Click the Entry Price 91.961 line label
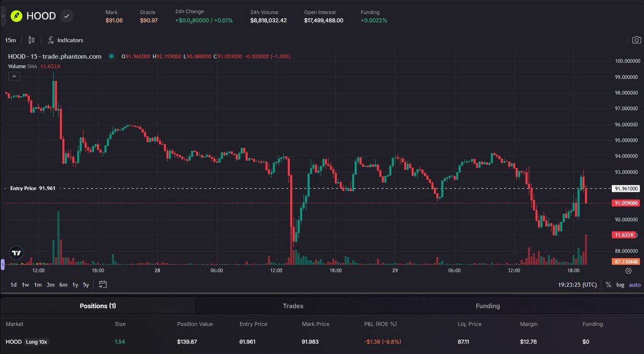 tap(33, 188)
